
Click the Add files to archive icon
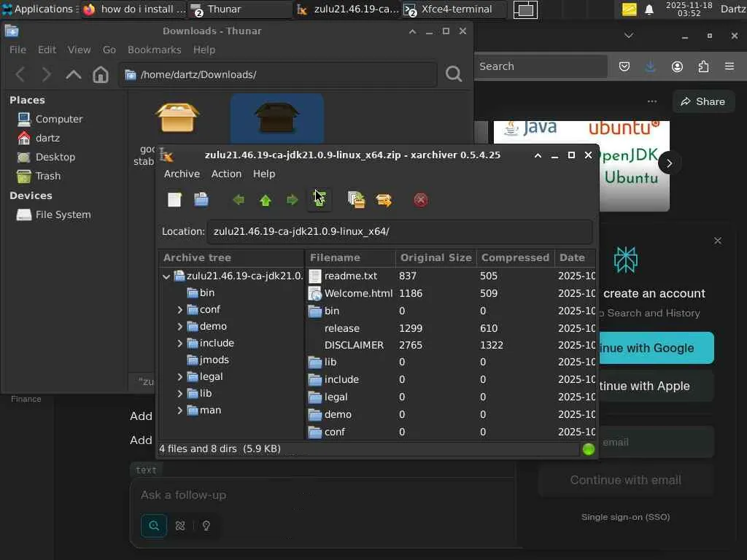[356, 200]
